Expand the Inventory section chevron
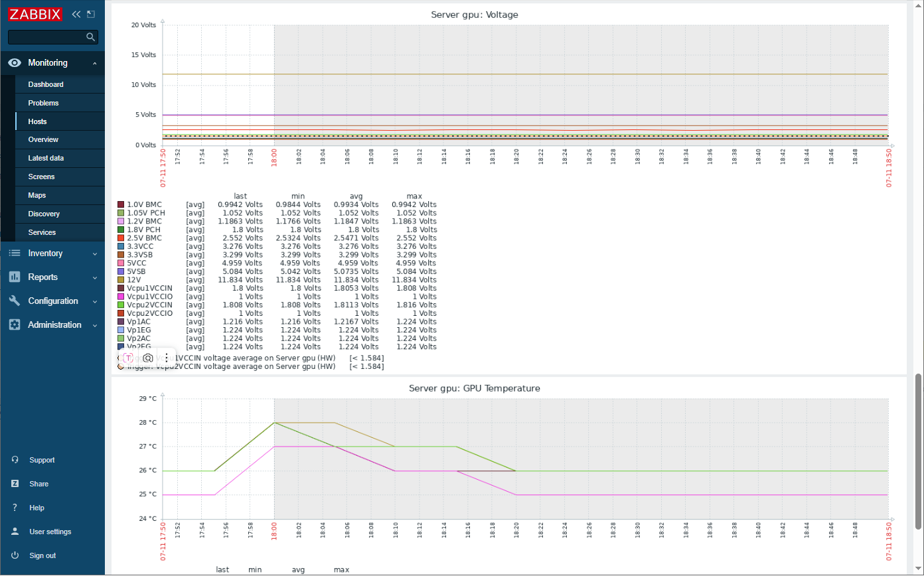This screenshot has width=924, height=576. coord(95,253)
